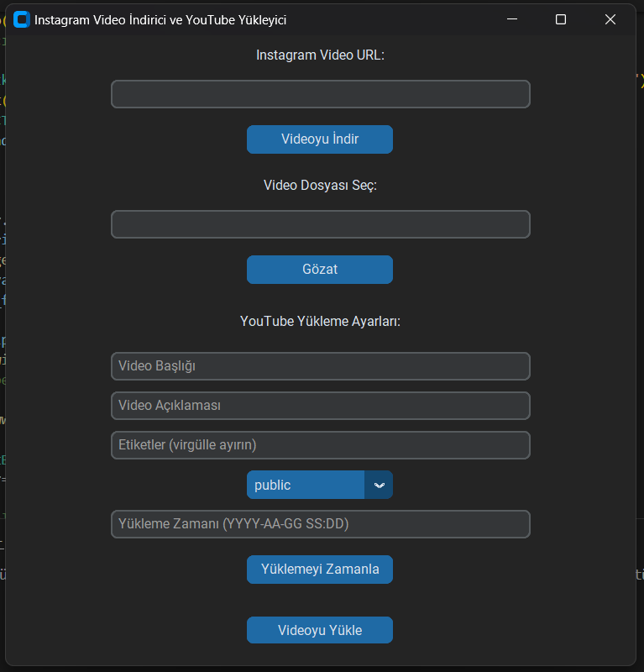Click the Videoyu Yükle upload button
Image resolution: width=644 pixels, height=672 pixels.
(320, 630)
